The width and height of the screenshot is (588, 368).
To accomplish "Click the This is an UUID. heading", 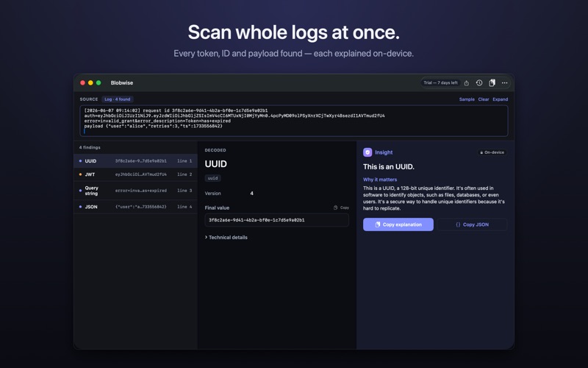I will click(x=389, y=167).
